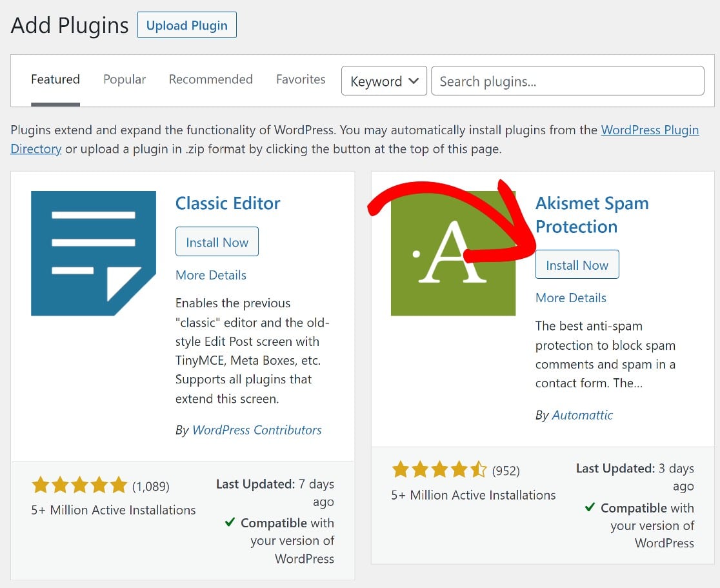Image resolution: width=720 pixels, height=588 pixels.
Task: Click the Akismet rating count (952)
Action: tap(506, 471)
